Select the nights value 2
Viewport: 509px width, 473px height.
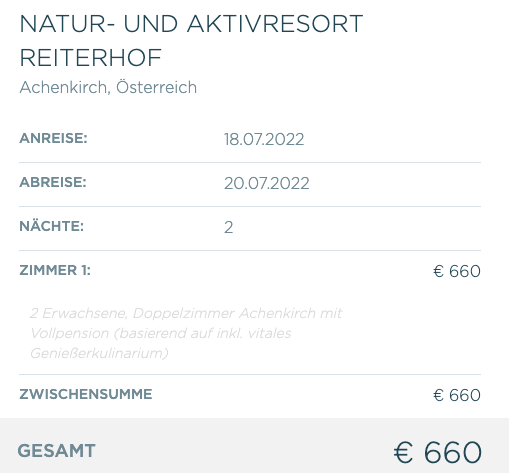[228, 227]
